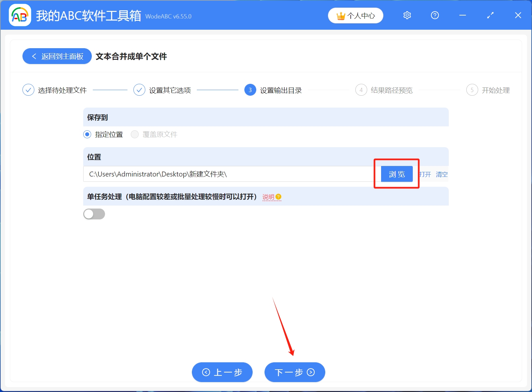Click the step 4 circle for 结果路径预览
Viewport: 532px width, 392px height.
pos(361,90)
